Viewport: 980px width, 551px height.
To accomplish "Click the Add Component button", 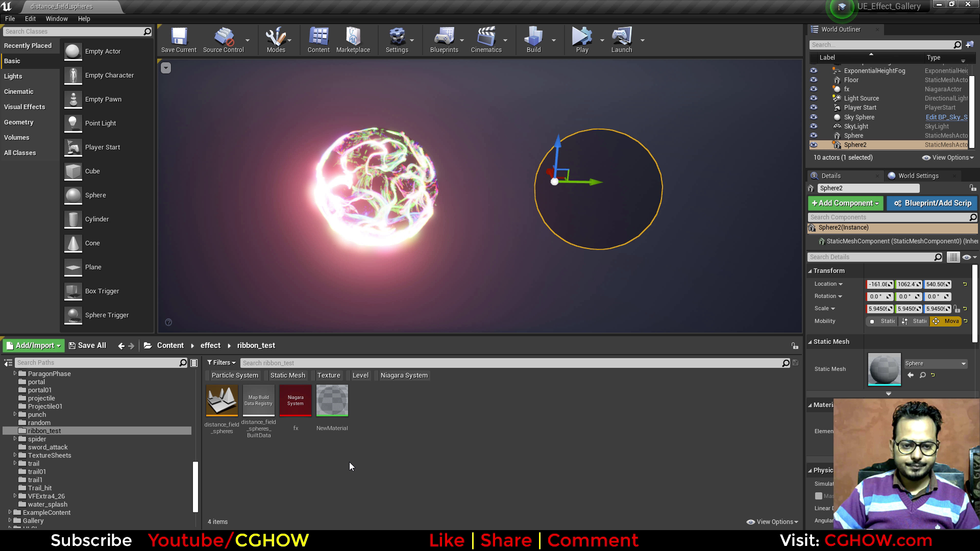I will pos(845,203).
